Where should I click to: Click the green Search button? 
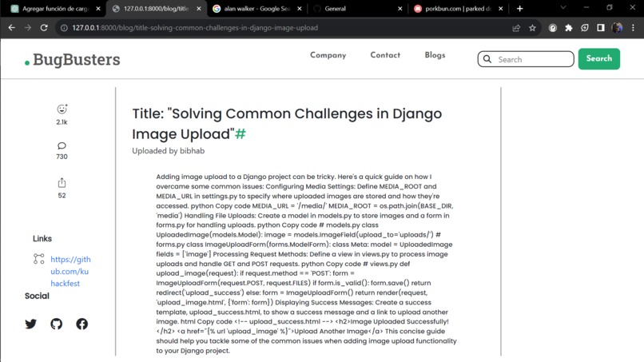point(598,59)
